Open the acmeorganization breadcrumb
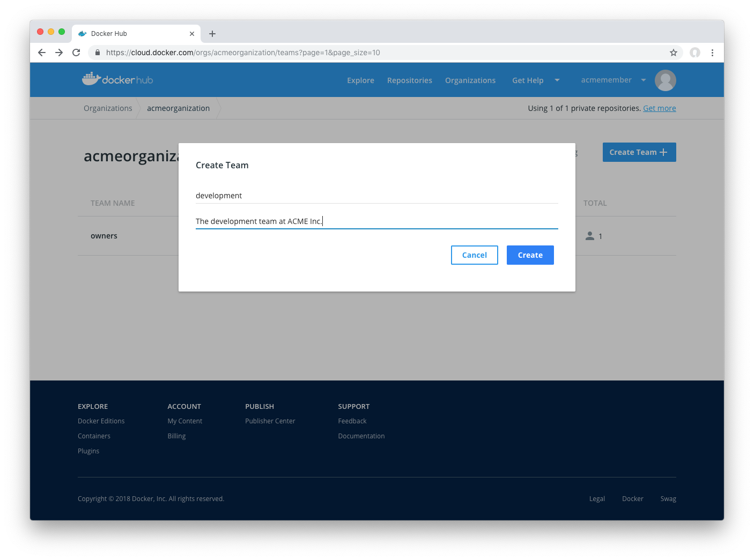 (x=178, y=108)
